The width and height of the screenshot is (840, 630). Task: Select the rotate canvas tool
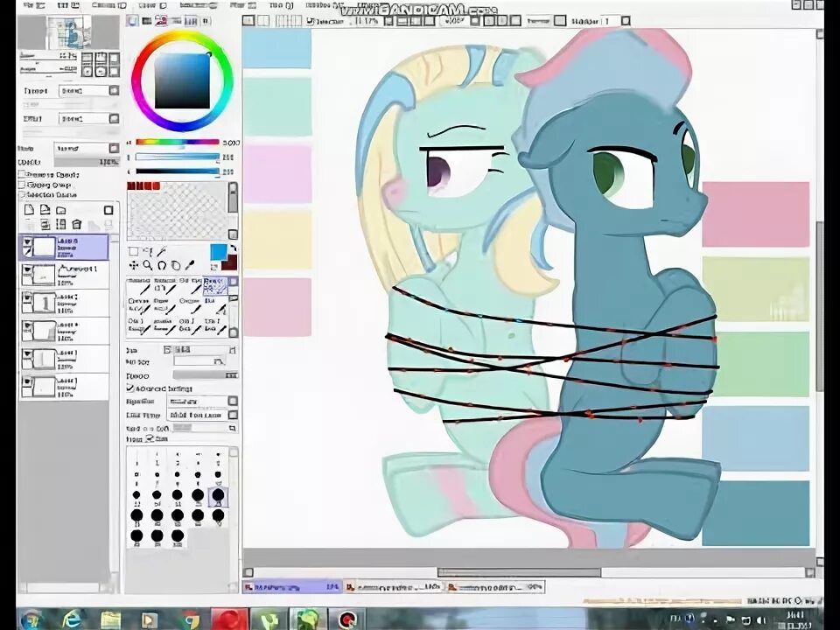[161, 265]
